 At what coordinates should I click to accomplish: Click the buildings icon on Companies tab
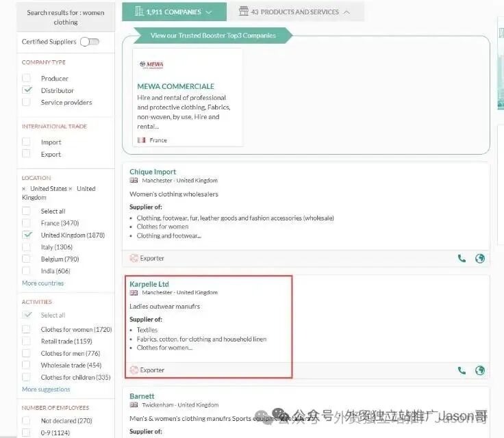pyautogui.click(x=139, y=11)
